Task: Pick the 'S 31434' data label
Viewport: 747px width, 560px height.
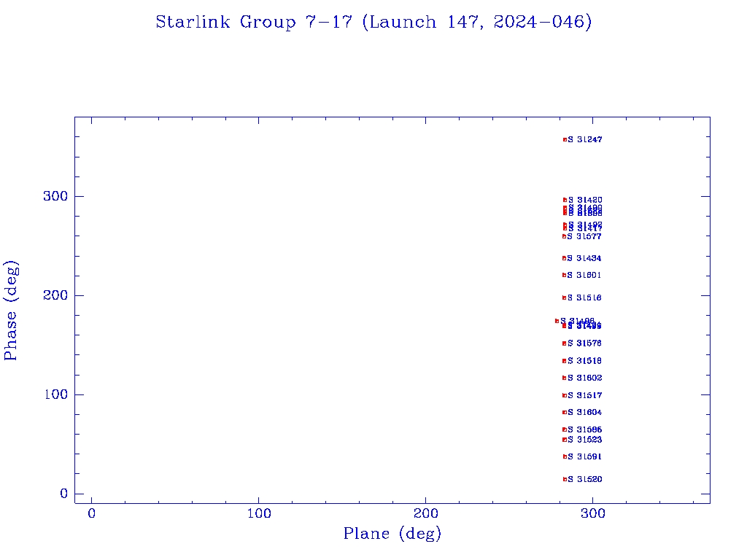Action: coord(584,258)
